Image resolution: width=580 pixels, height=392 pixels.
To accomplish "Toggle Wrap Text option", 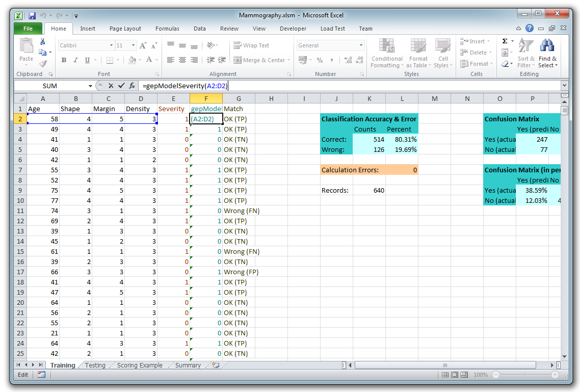I will pos(251,45).
